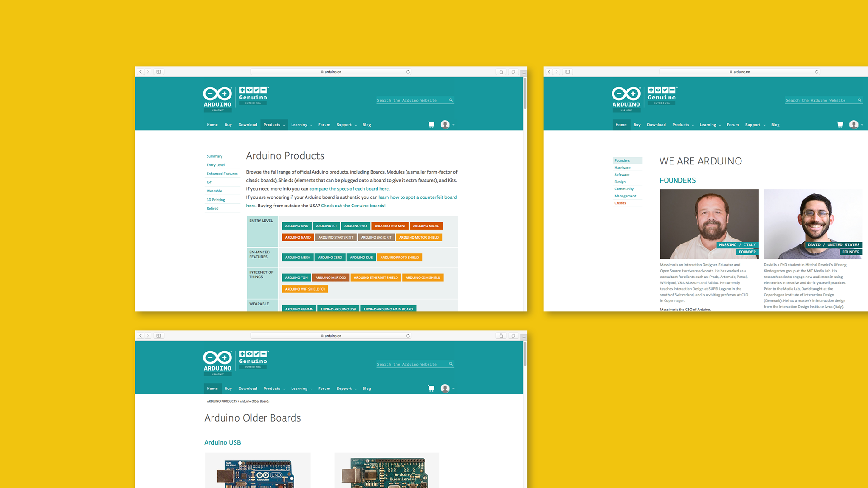Show the sidebar in the We Are Arduino browser
This screenshot has height=488, width=868.
pos(567,72)
